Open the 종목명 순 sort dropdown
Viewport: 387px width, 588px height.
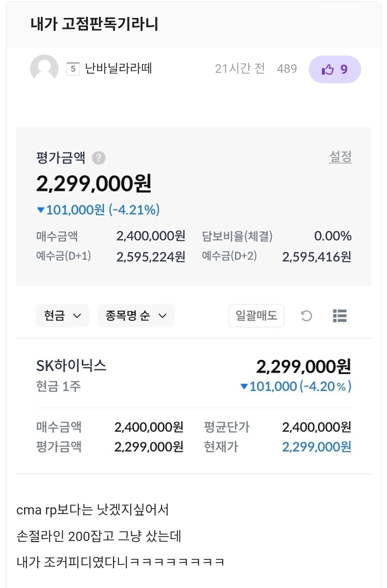click(x=136, y=316)
